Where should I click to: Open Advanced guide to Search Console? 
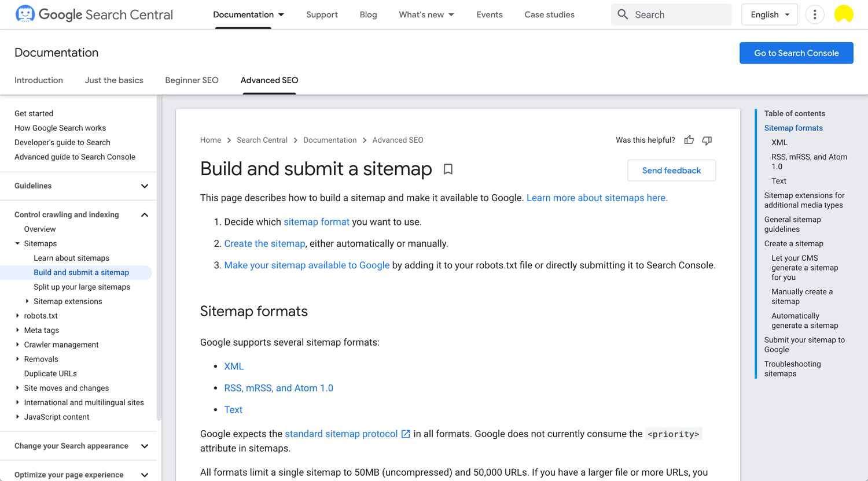pyautogui.click(x=75, y=157)
